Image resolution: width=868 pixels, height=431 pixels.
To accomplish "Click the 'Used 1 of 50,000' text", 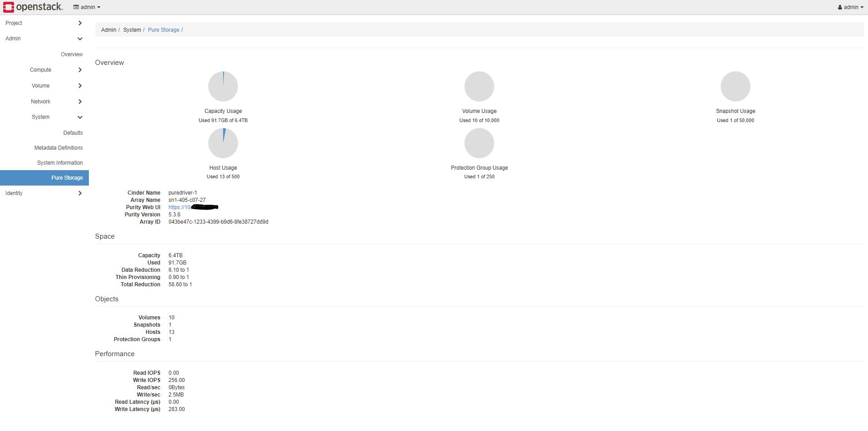I will (x=736, y=120).
